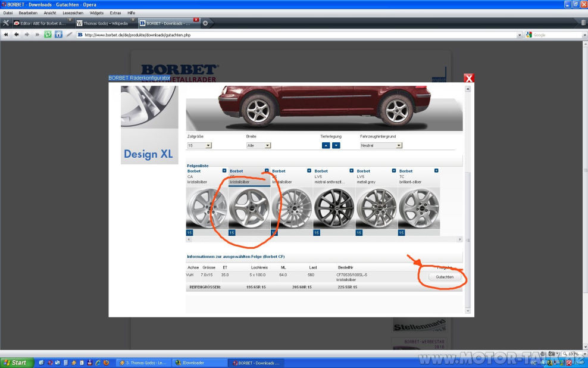
Task: Click the Design XL wheel image panel
Action: click(149, 125)
